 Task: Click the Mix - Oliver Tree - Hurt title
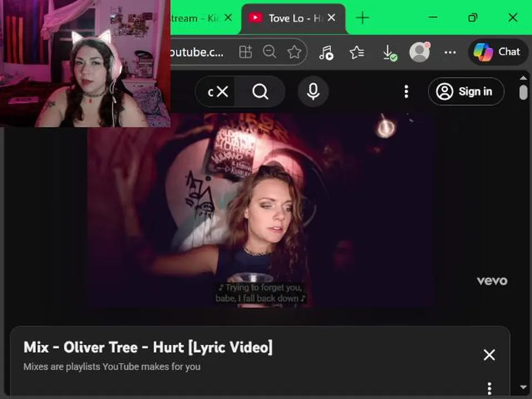pos(148,347)
